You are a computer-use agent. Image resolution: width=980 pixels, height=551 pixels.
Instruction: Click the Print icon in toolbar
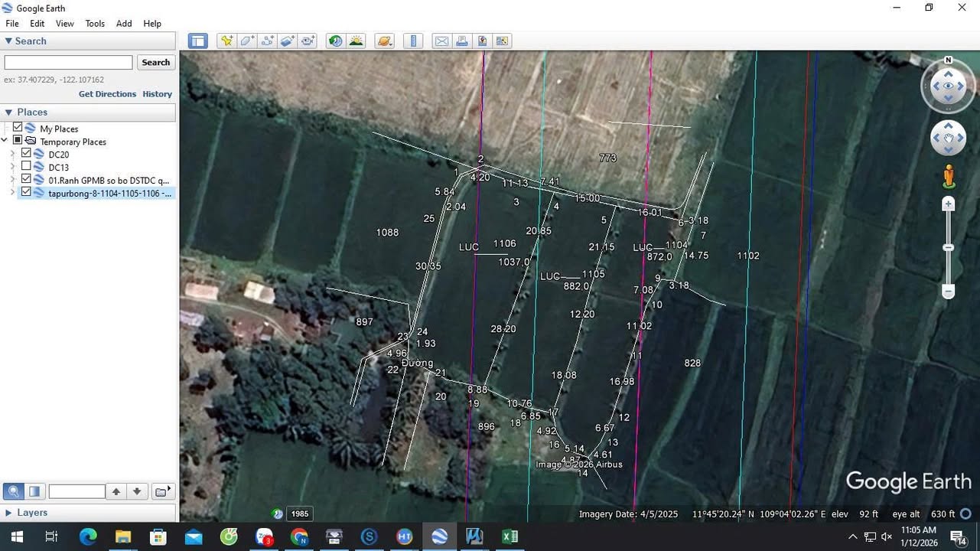click(462, 41)
